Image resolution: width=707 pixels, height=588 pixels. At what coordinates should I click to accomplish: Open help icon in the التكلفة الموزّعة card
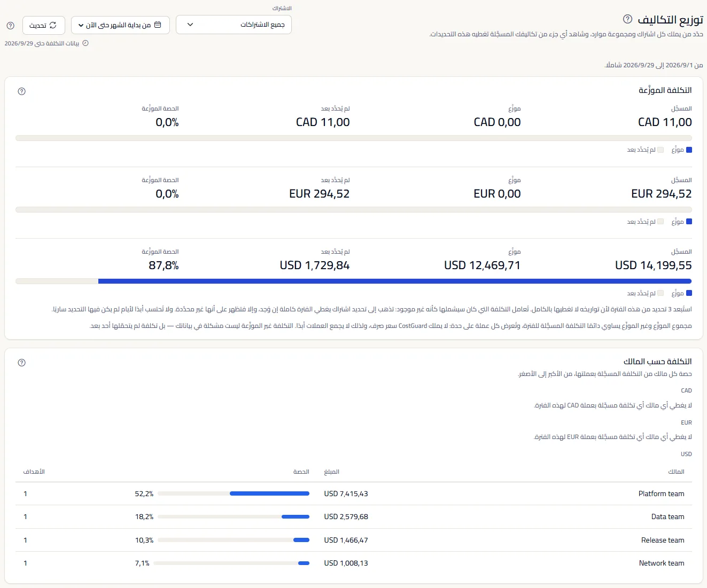(x=22, y=91)
